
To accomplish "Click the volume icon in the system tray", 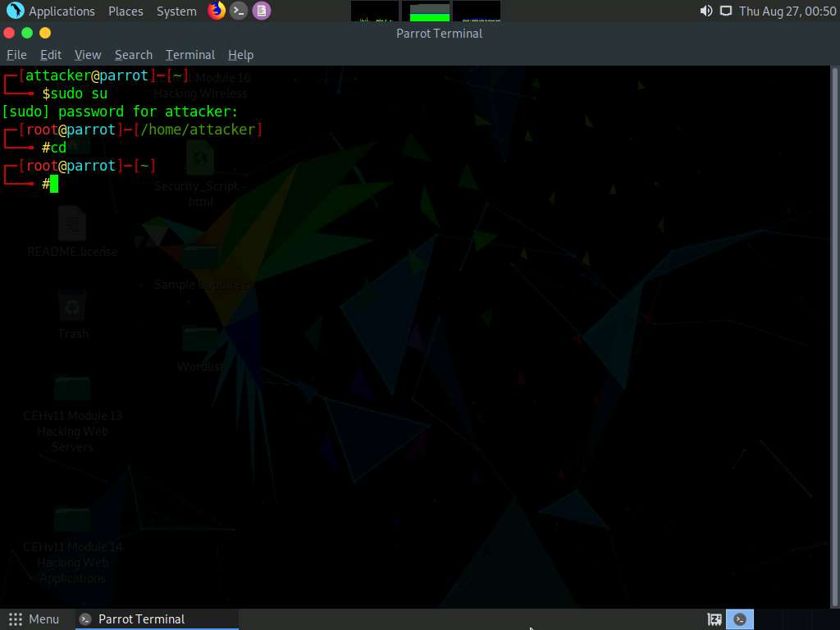I will tap(705, 11).
